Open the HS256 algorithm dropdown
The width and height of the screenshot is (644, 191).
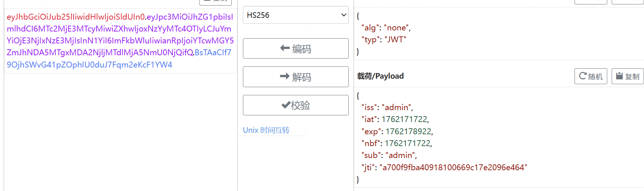tap(296, 15)
